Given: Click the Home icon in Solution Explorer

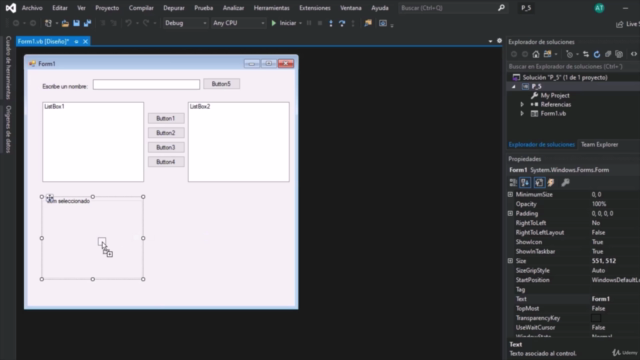Looking at the screenshot, I should pos(536,54).
